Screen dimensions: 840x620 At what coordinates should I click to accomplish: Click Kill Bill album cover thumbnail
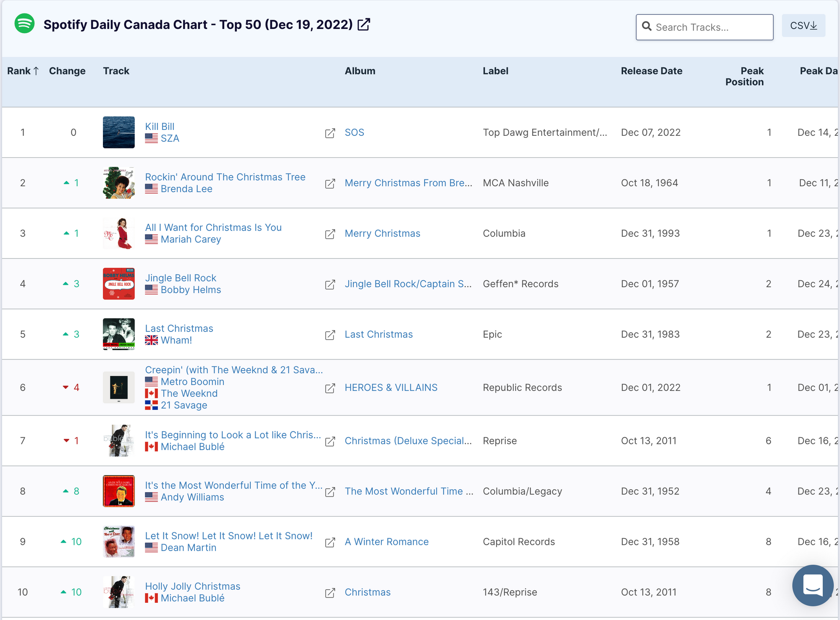pos(119,132)
